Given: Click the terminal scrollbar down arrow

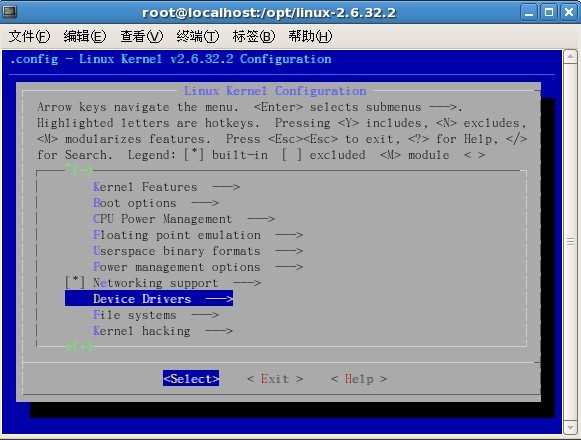Looking at the screenshot, I should [x=570, y=428].
